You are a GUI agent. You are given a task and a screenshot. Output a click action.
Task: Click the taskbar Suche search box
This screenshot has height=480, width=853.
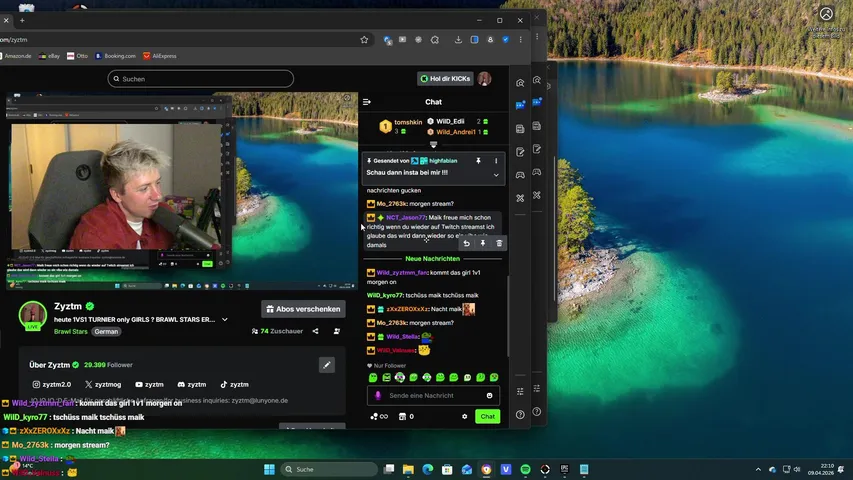tap(330, 469)
